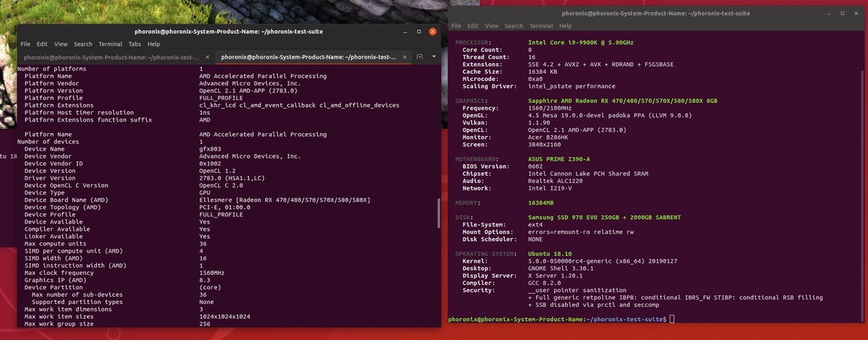Click 'cl_khr_icd cl_amd_event_callback' platform extensions text
The width and height of the screenshot is (868, 340).
coord(257,105)
